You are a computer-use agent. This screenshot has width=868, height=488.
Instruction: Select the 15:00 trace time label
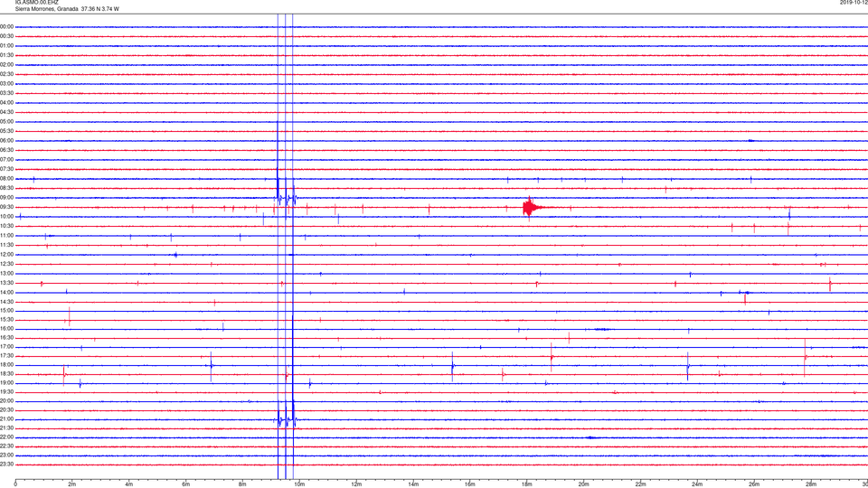click(x=6, y=310)
